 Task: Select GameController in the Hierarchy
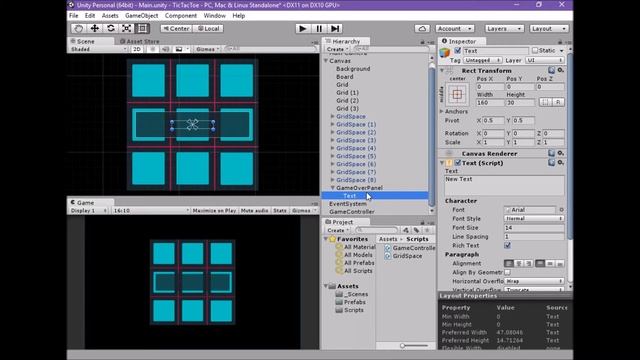tap(352, 212)
